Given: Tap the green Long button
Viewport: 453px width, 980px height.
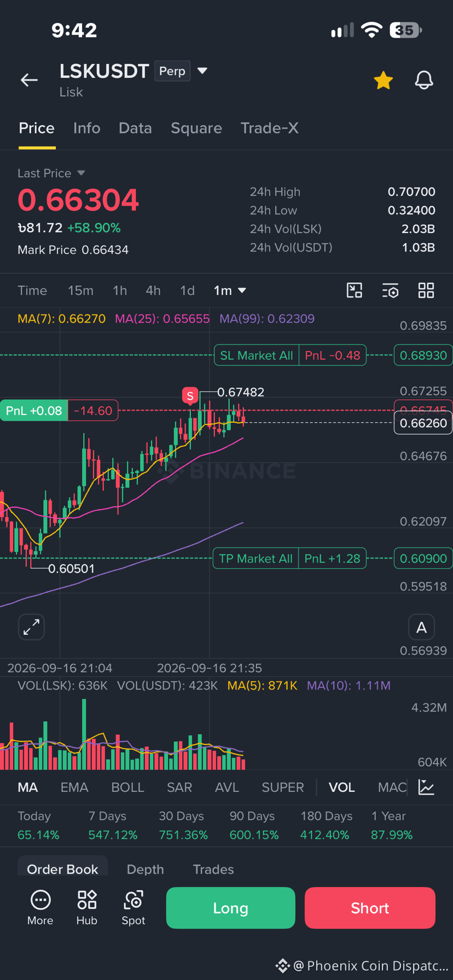Looking at the screenshot, I should tap(230, 908).
